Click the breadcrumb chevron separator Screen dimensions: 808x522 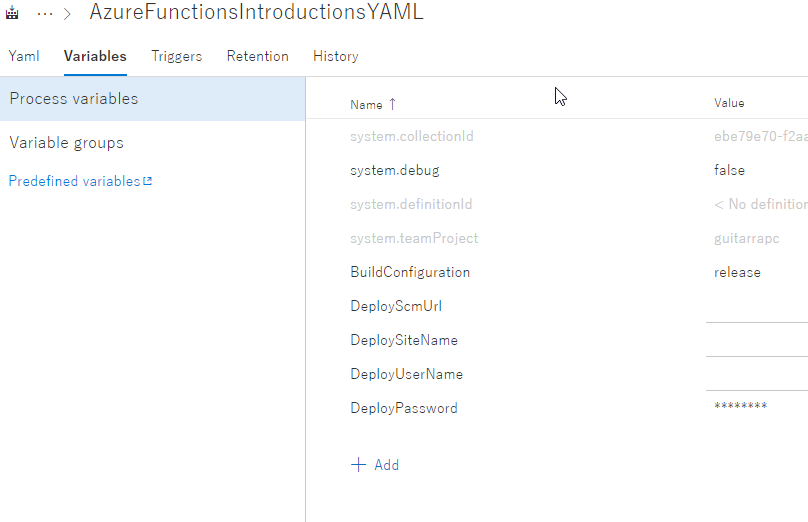coord(67,14)
